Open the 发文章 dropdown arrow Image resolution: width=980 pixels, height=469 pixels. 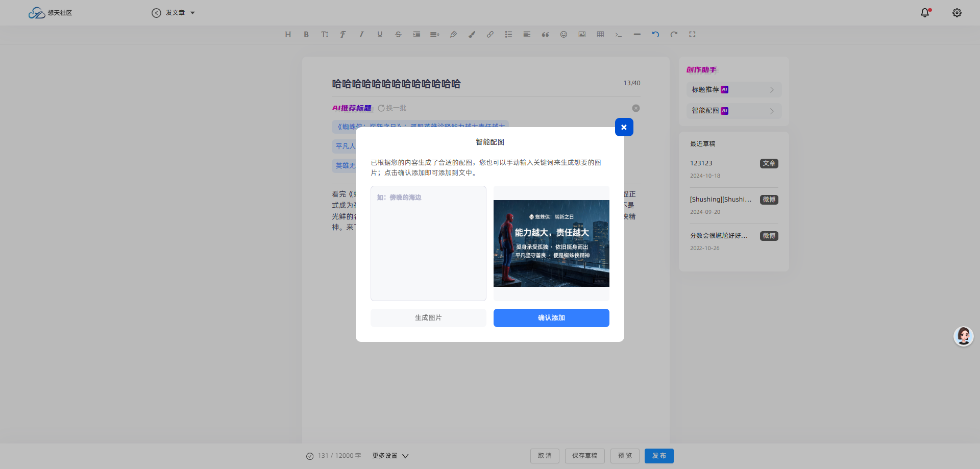(x=192, y=13)
